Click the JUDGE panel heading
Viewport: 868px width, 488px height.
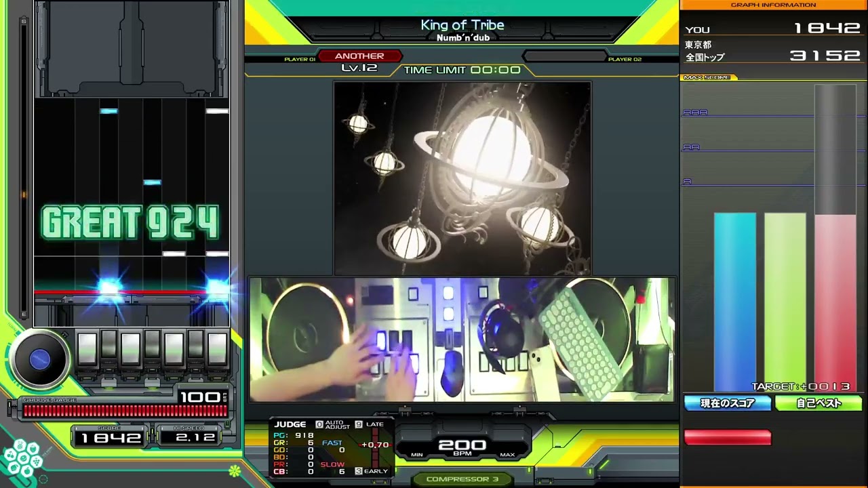(290, 424)
